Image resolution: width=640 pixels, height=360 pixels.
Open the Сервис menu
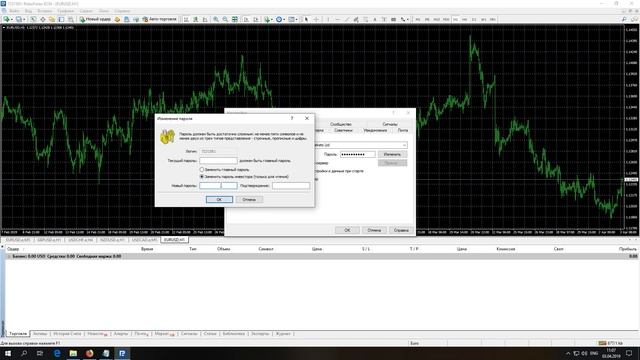click(x=86, y=11)
